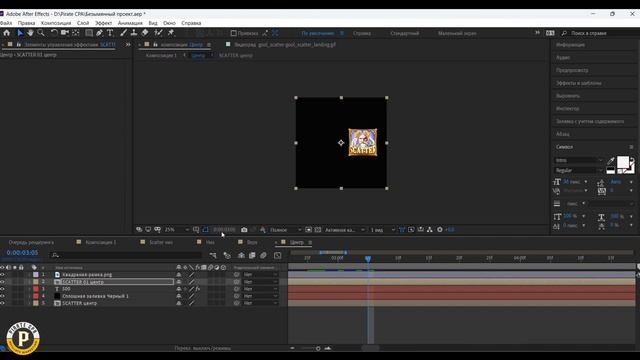The image size is (640, 360).
Task: Select the Camera tool
Action: (64, 33)
